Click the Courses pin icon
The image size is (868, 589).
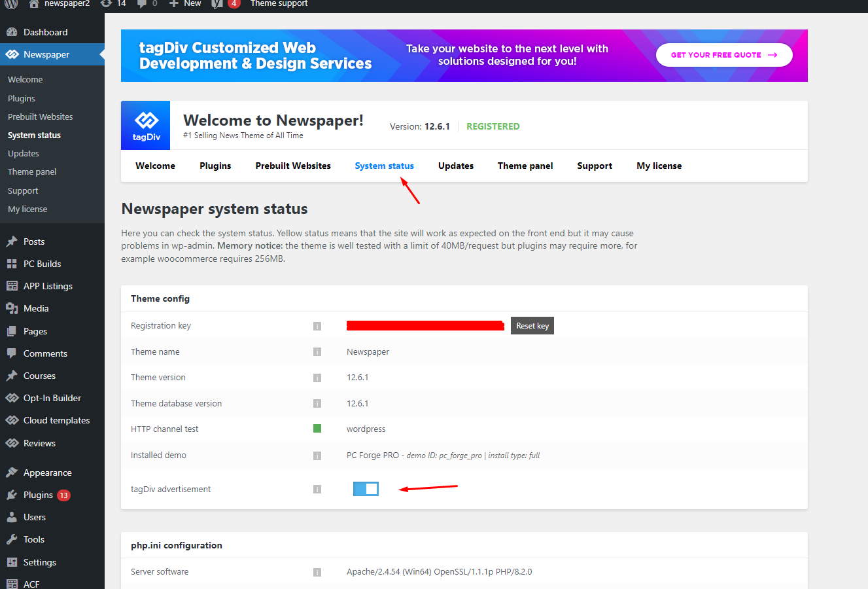12,376
